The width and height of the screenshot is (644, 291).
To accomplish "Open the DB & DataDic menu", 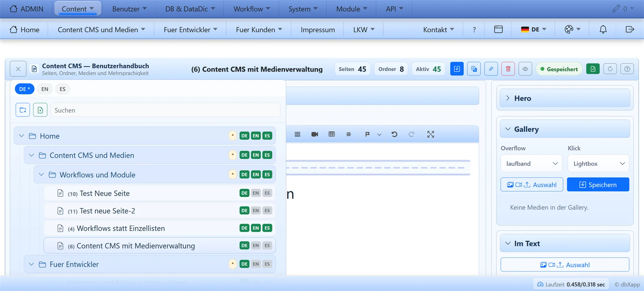I will [190, 9].
